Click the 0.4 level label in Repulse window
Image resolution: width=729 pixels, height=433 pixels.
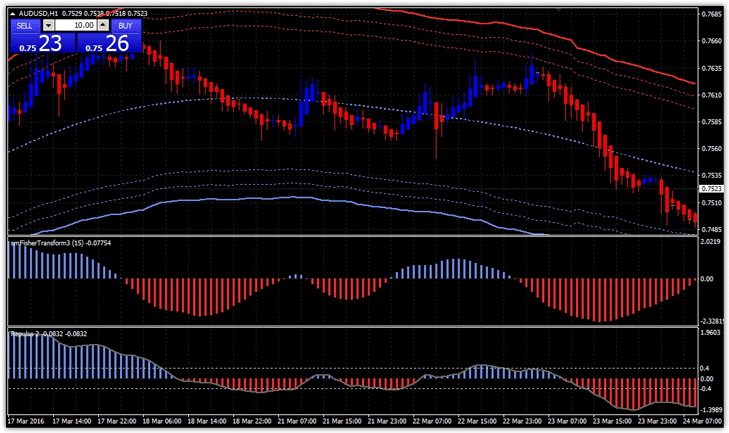(706, 369)
